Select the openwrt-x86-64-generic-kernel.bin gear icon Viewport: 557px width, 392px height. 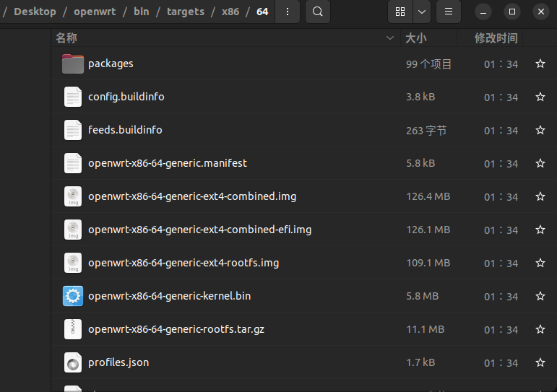[x=73, y=296]
